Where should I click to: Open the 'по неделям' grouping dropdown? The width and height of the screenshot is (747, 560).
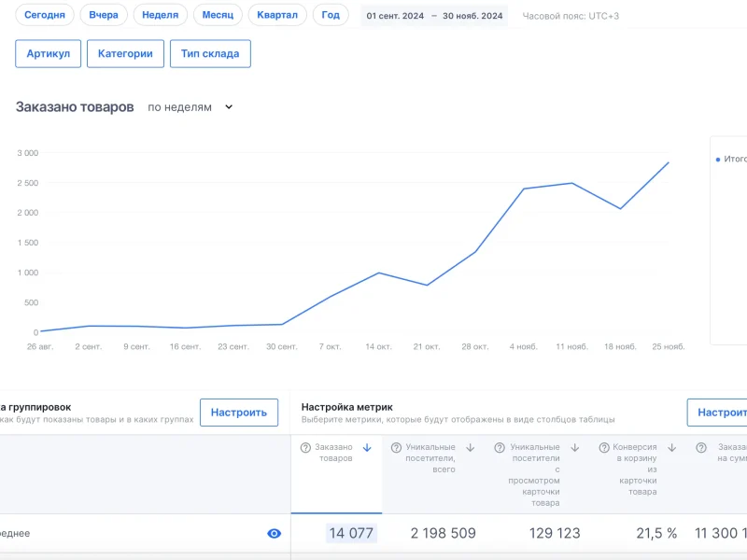coord(190,107)
